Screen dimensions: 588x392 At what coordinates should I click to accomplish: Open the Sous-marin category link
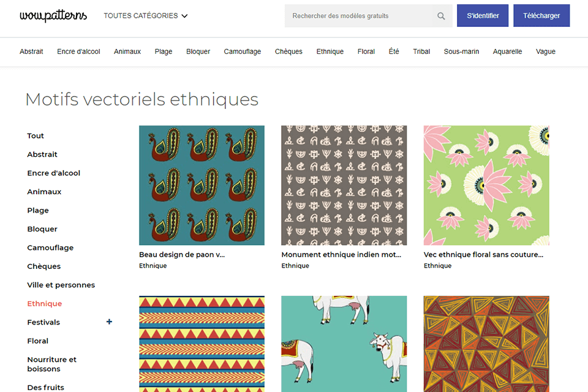point(461,51)
